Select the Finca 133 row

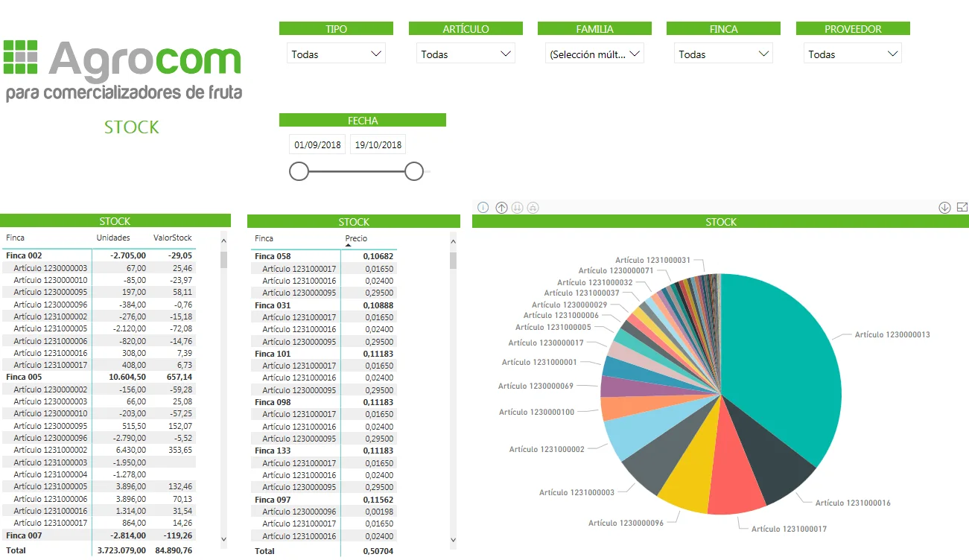(x=324, y=451)
